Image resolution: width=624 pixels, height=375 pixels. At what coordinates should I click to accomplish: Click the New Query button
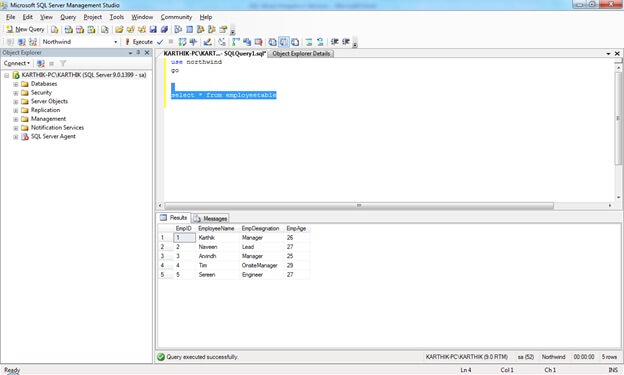(25, 29)
